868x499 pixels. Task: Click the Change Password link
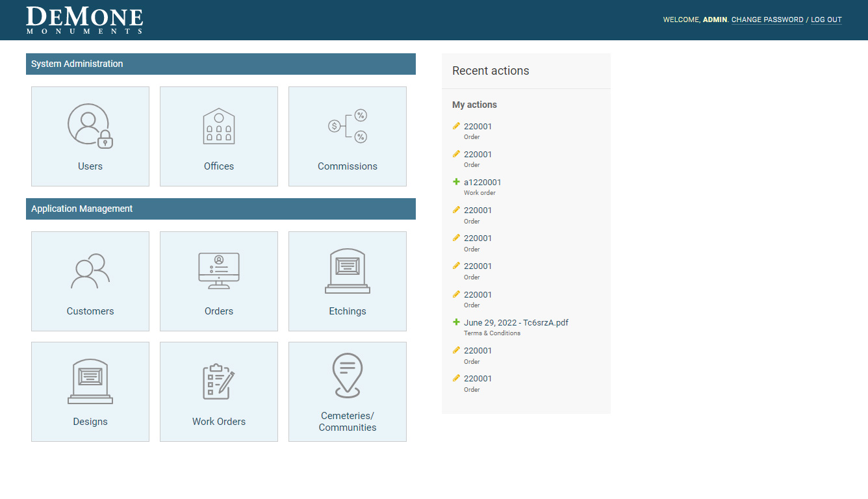[x=767, y=20]
